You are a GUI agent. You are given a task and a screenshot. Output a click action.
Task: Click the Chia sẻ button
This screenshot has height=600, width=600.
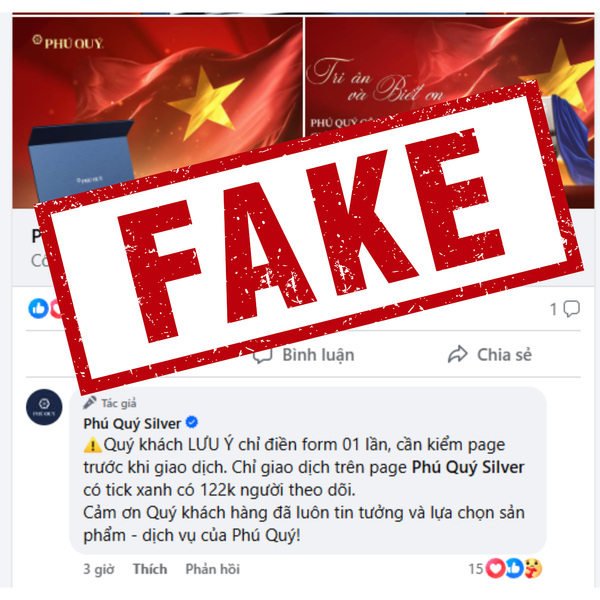(x=490, y=354)
